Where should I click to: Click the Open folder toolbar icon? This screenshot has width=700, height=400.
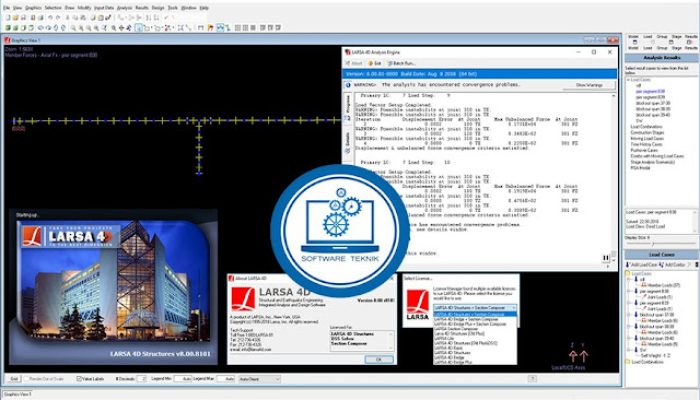[16, 17]
